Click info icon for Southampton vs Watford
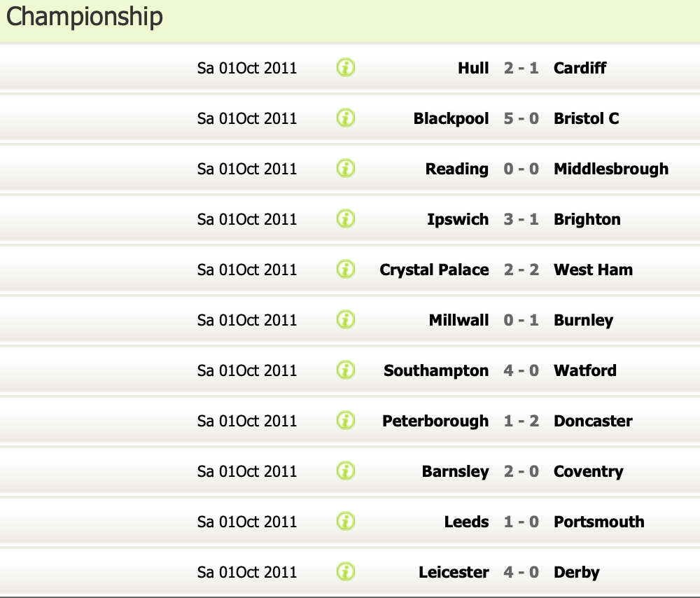This screenshot has height=598, width=700. pos(346,370)
